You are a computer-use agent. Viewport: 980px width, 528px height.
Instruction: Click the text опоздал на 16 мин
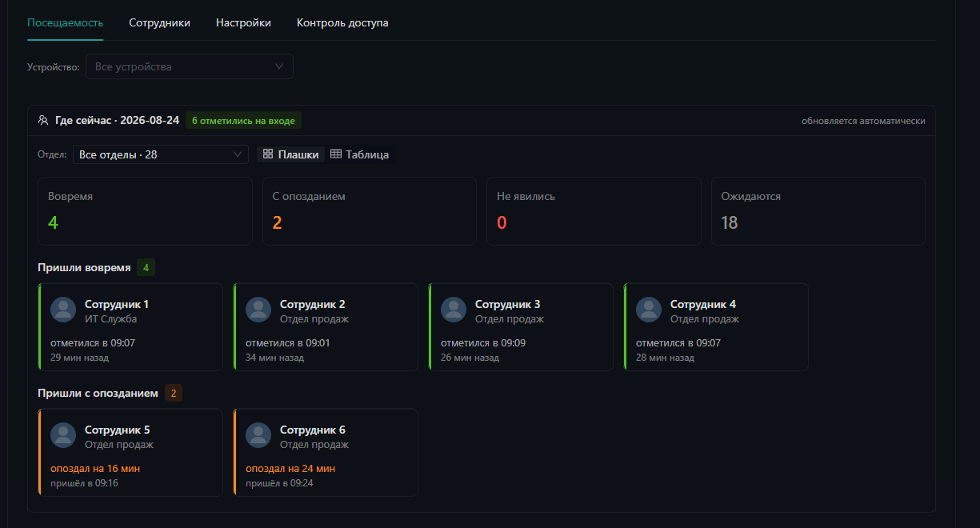click(95, 469)
